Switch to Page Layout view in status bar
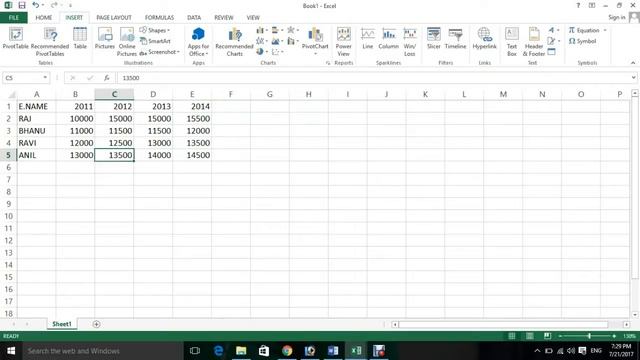 click(530, 336)
